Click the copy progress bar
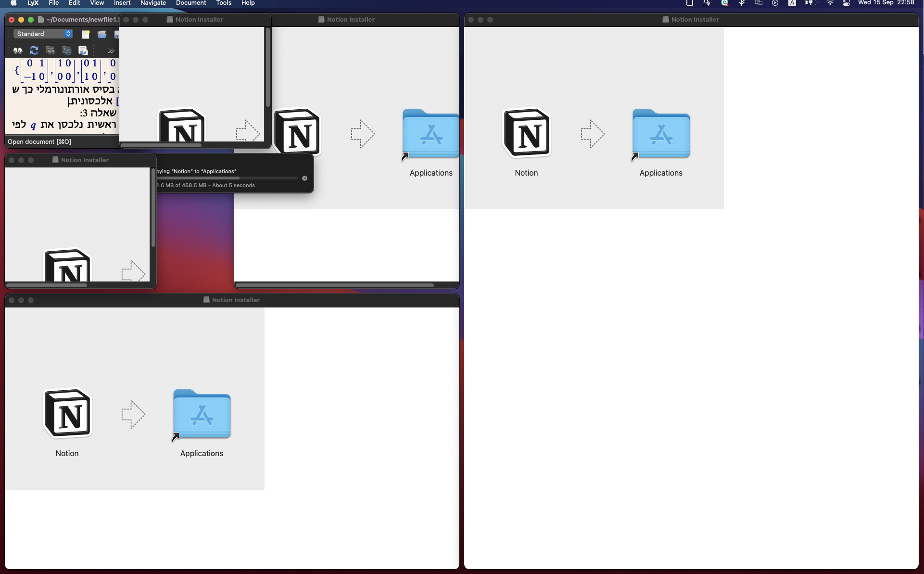The height and width of the screenshot is (574, 924). point(226,178)
